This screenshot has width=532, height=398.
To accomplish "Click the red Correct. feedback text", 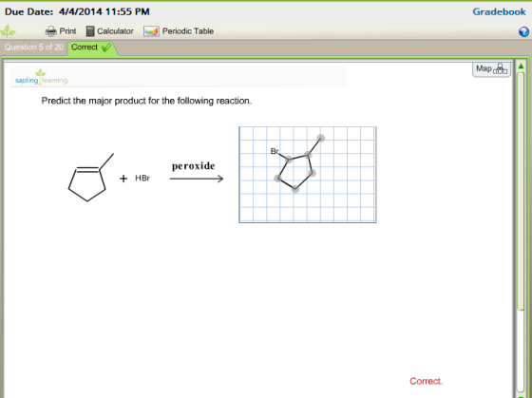I will pyautogui.click(x=427, y=381).
